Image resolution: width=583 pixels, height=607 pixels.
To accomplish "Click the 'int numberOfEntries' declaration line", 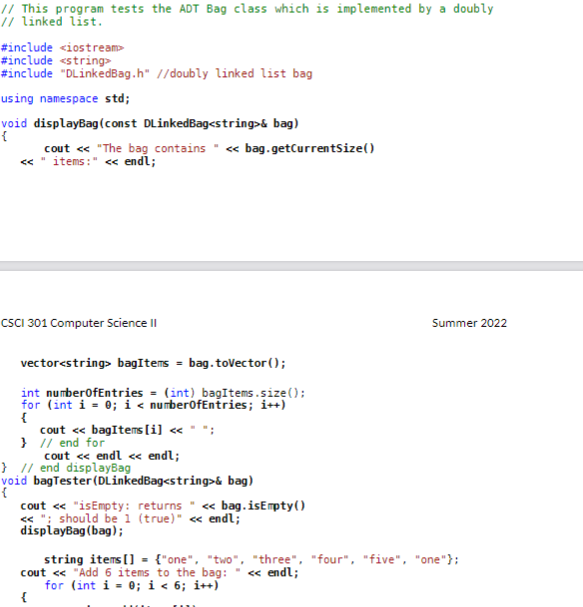I will click(x=163, y=393).
